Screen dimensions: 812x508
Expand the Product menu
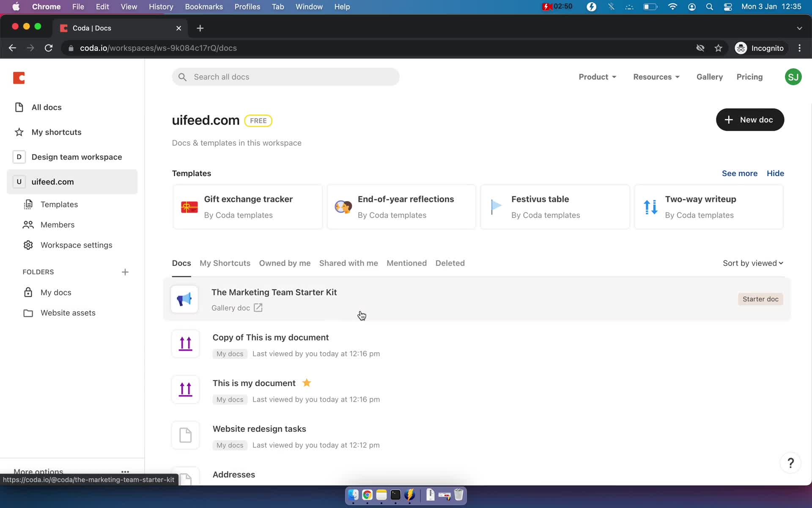(x=597, y=77)
